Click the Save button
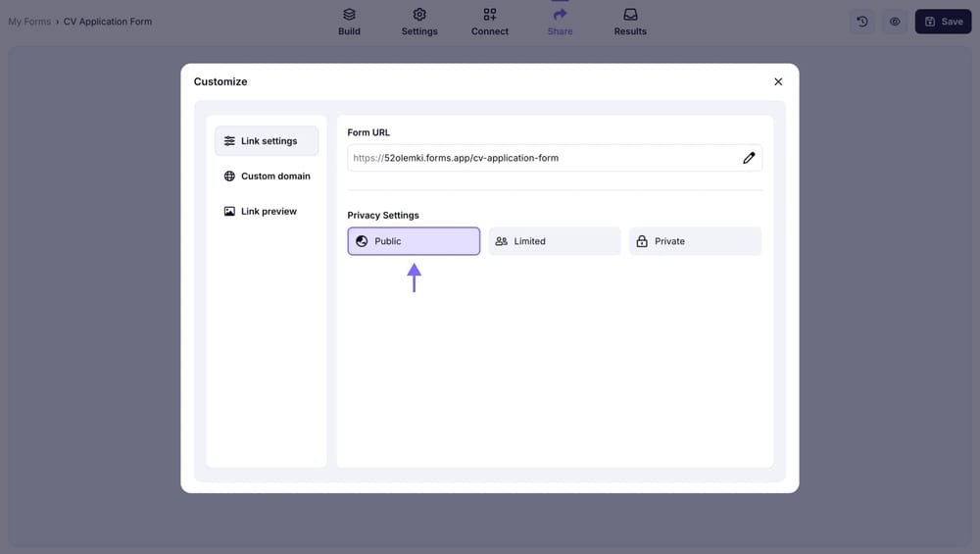 (x=943, y=22)
